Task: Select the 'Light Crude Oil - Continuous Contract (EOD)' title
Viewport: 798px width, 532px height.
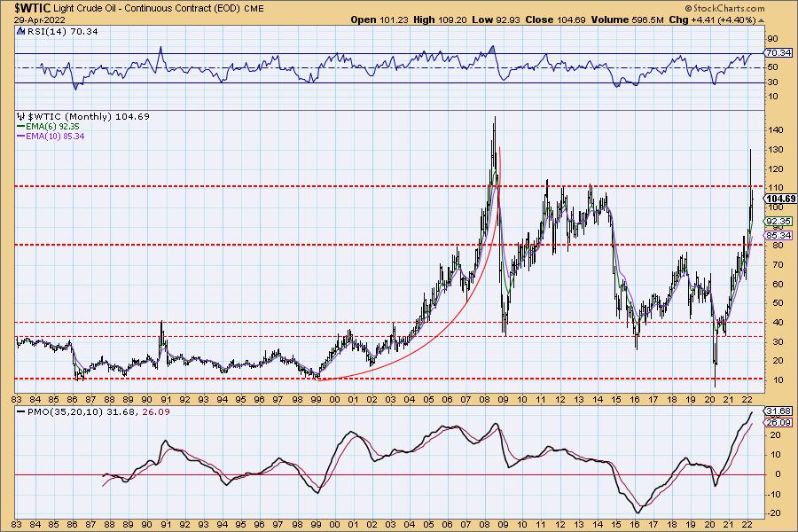Action: coord(147,8)
